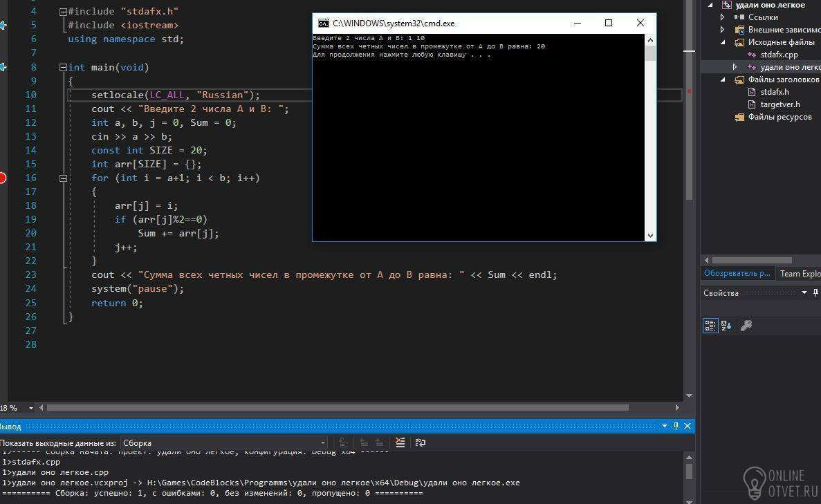Click editor horizontal scrollbar right arrow
Image resolution: width=821 pixels, height=504 pixels.
tap(677, 408)
